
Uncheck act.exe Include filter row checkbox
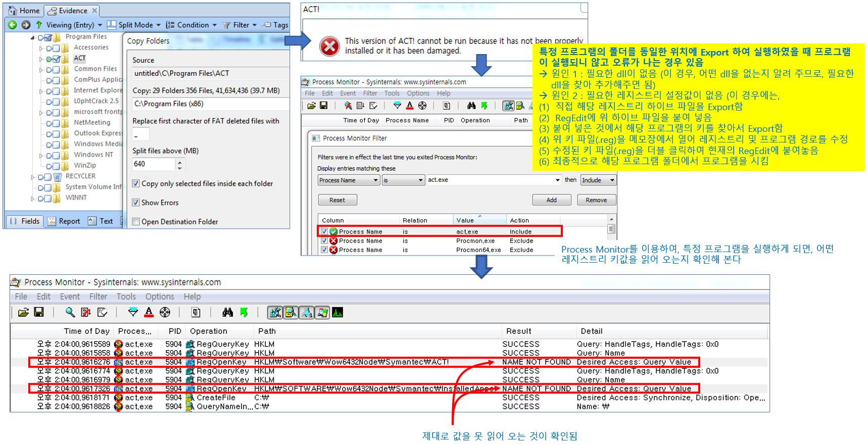tap(324, 231)
